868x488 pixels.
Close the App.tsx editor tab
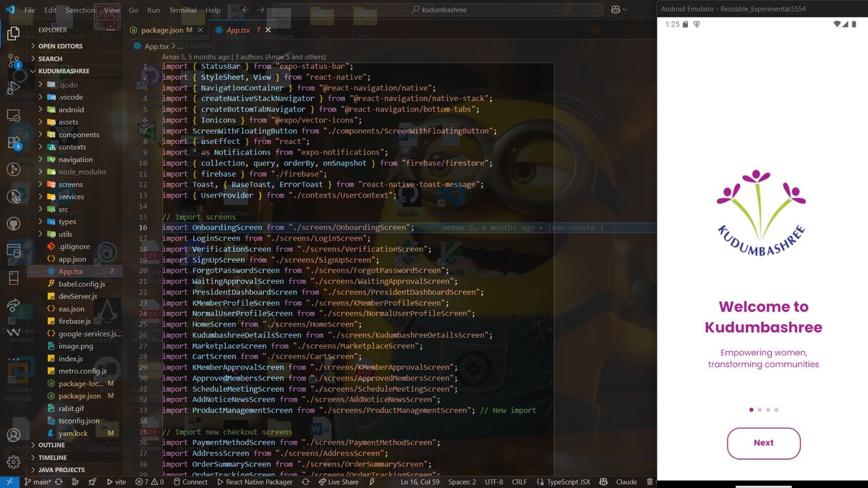pyautogui.click(x=268, y=30)
